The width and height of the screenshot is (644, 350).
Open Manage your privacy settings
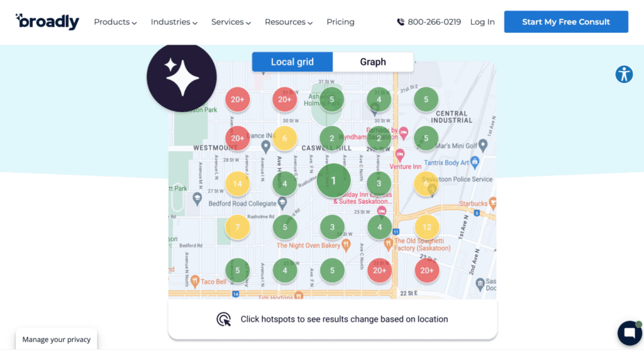56,339
